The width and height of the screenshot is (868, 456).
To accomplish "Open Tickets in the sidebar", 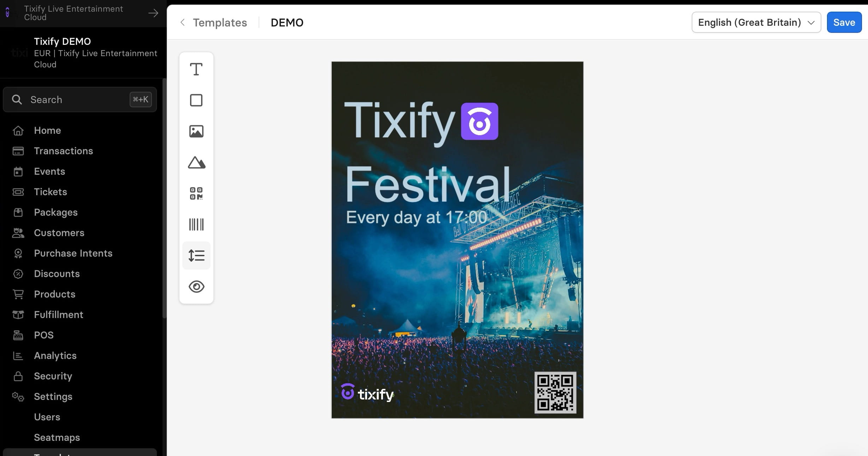I will click(x=51, y=192).
